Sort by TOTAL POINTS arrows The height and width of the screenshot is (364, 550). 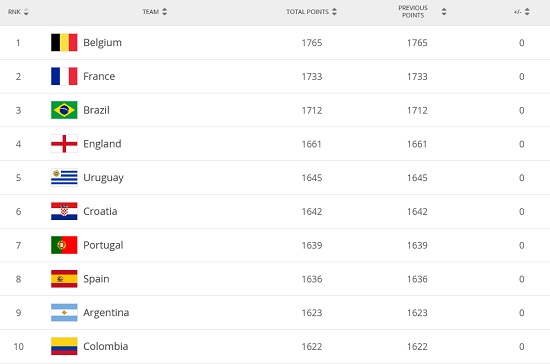click(x=334, y=12)
